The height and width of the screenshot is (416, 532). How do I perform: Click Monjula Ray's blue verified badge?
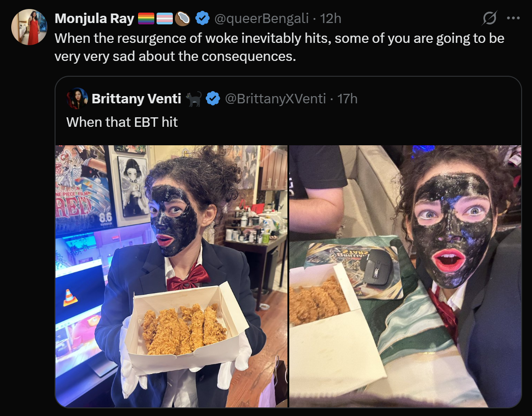click(x=203, y=18)
